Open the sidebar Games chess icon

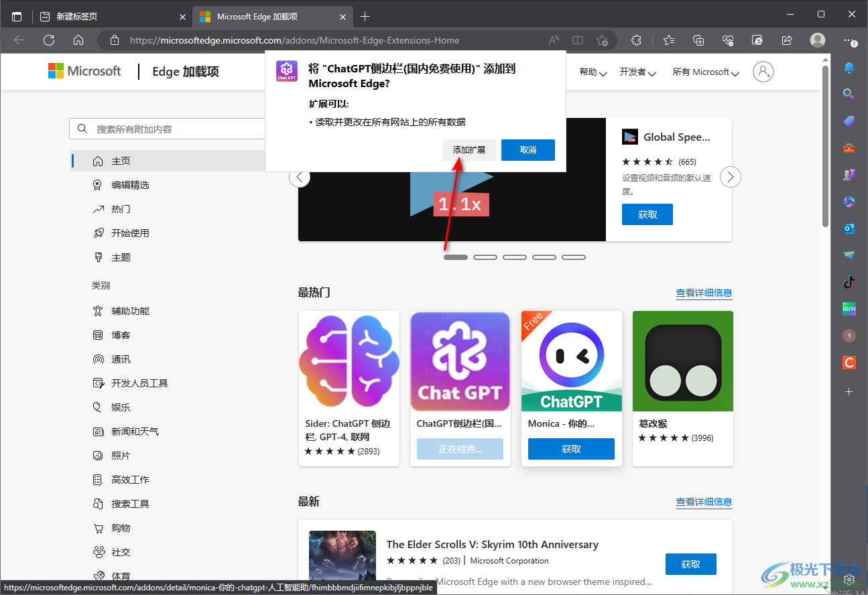click(x=849, y=175)
